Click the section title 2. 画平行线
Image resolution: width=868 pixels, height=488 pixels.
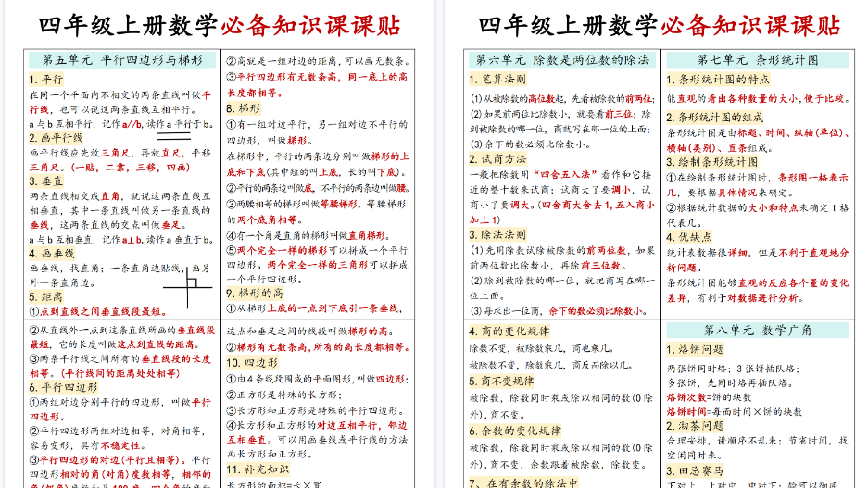56,138
